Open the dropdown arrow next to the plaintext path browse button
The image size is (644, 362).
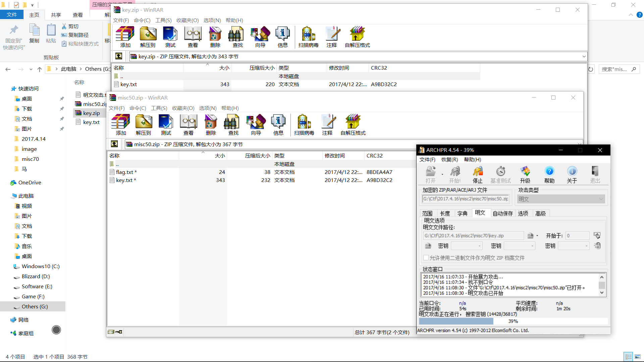537,236
